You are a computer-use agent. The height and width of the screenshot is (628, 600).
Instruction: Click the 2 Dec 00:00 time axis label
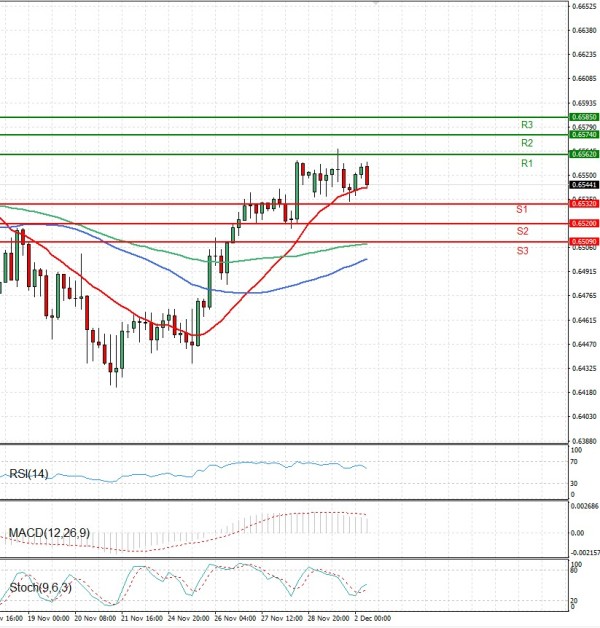(x=371, y=618)
